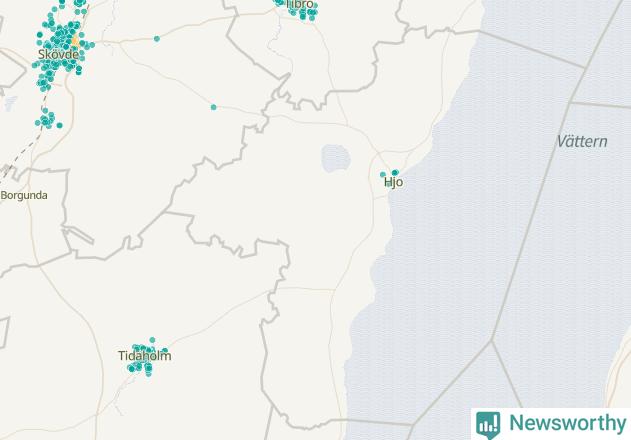
Task: Click the Tibro town label
Action: click(x=300, y=4)
